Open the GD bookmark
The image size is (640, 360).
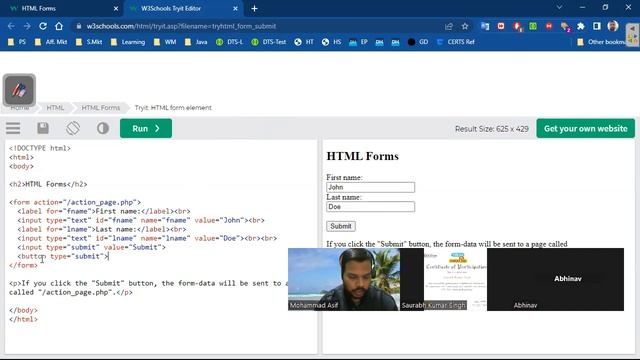pyautogui.click(x=418, y=42)
